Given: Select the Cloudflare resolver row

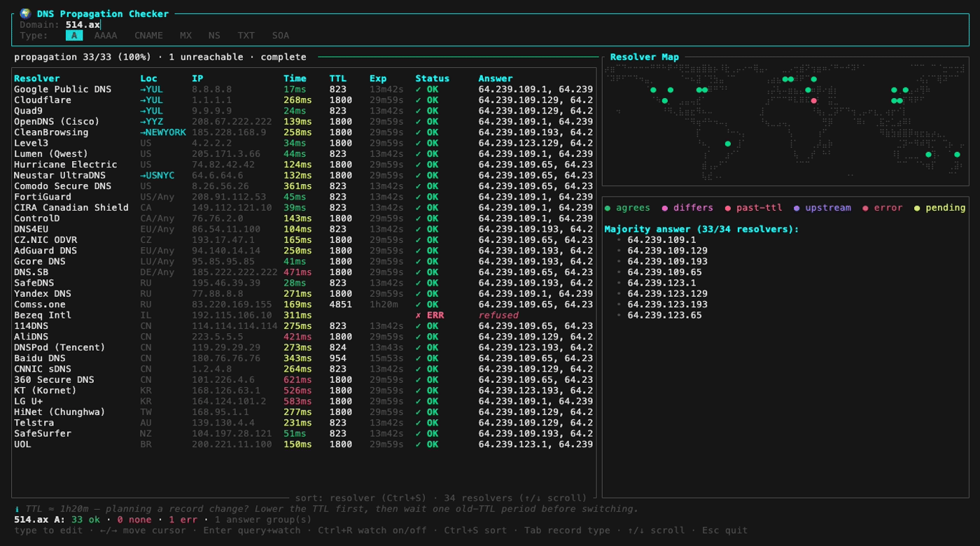Looking at the screenshot, I should pyautogui.click(x=304, y=100).
